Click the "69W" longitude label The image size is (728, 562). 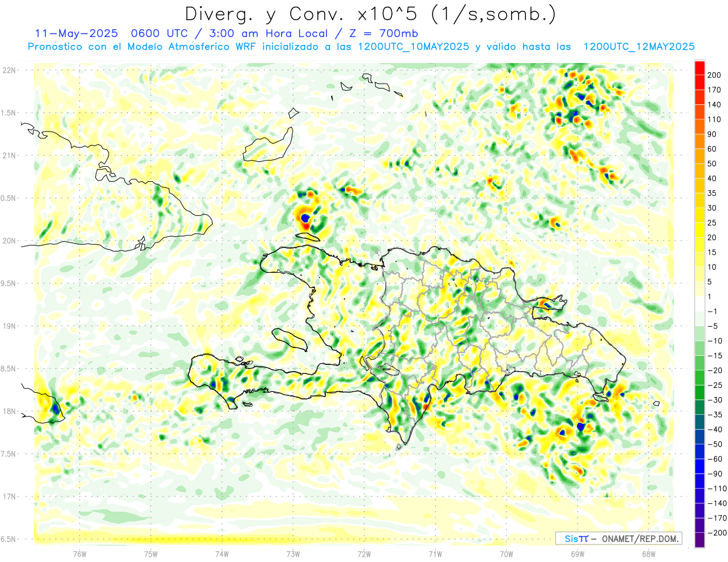[578, 554]
